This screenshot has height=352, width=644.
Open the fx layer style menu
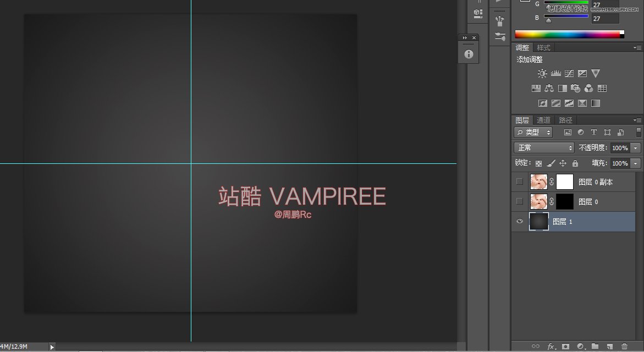point(551,346)
